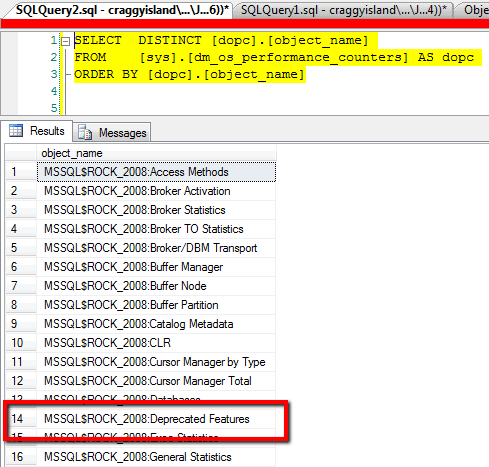Viewport: 489px width, 467px height.
Task: Select the Access Methods cell
Action: point(156,172)
